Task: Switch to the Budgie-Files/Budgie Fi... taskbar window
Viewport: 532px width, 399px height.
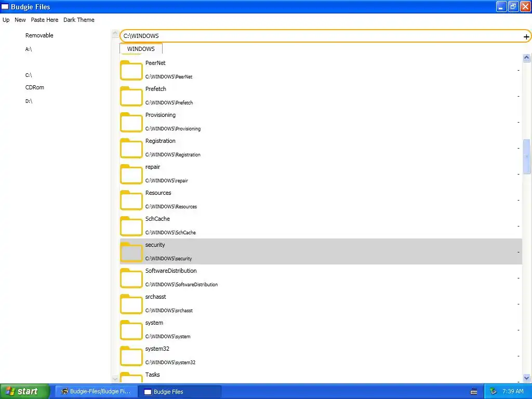Action: point(96,392)
